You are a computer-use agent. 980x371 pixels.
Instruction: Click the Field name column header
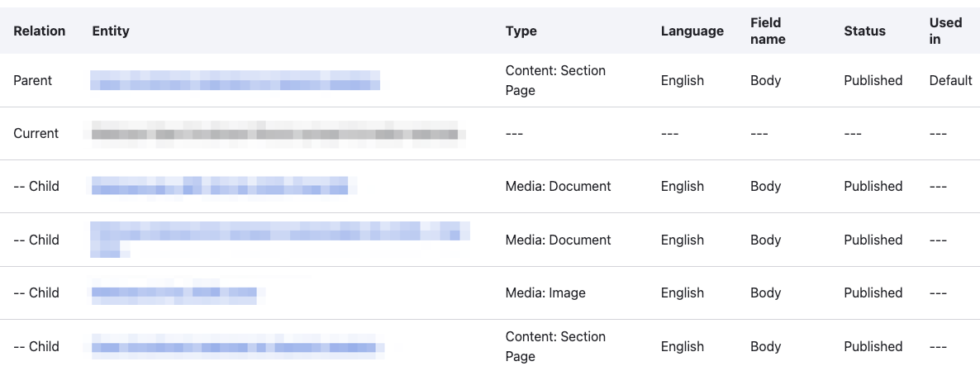(x=768, y=31)
